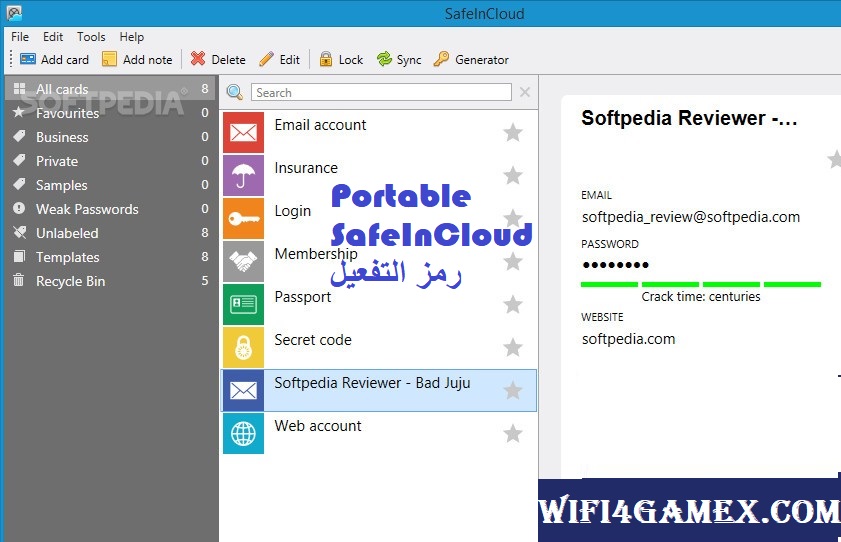Delete the selected card via toolbar
The height and width of the screenshot is (542, 841).
tap(218, 60)
